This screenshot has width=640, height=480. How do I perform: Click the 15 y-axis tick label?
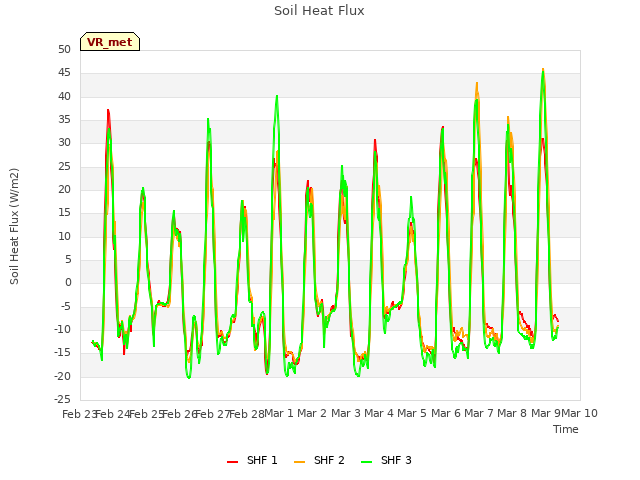[x=64, y=213]
